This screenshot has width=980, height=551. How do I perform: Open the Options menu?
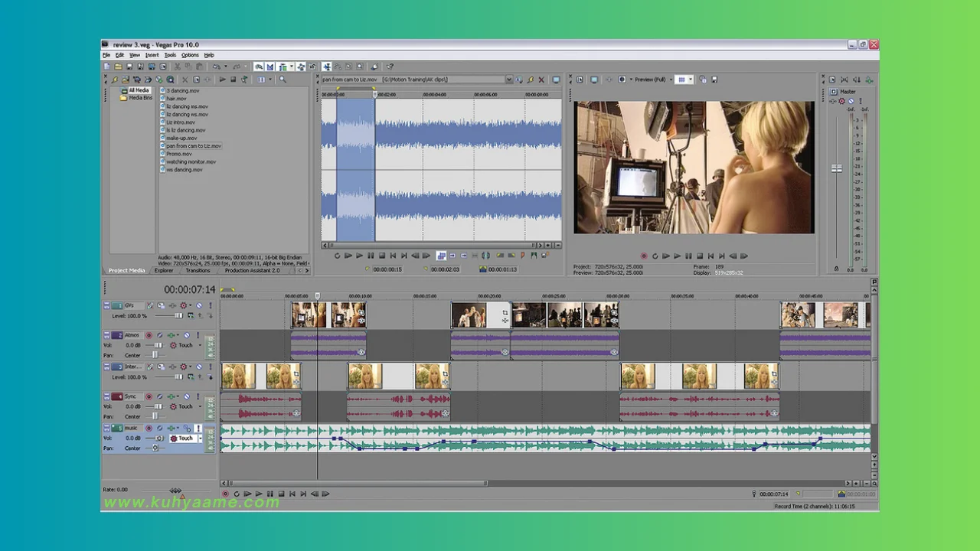tap(190, 55)
